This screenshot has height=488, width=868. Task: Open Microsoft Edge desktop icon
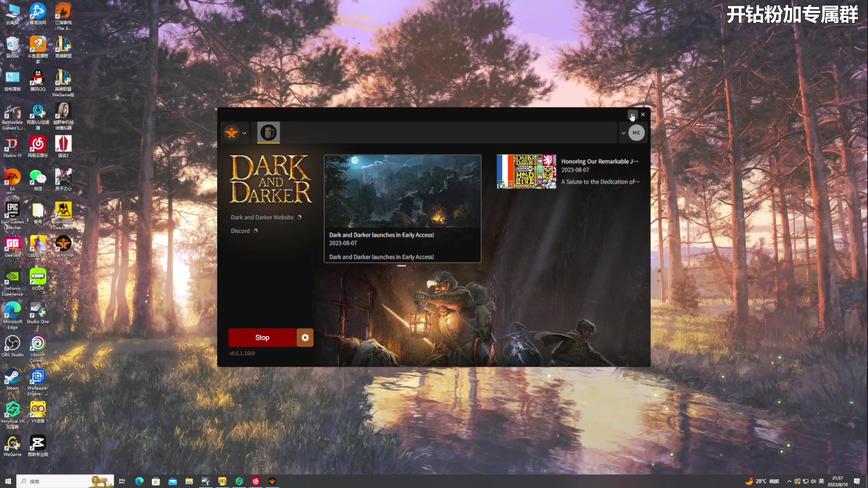pyautogui.click(x=13, y=315)
